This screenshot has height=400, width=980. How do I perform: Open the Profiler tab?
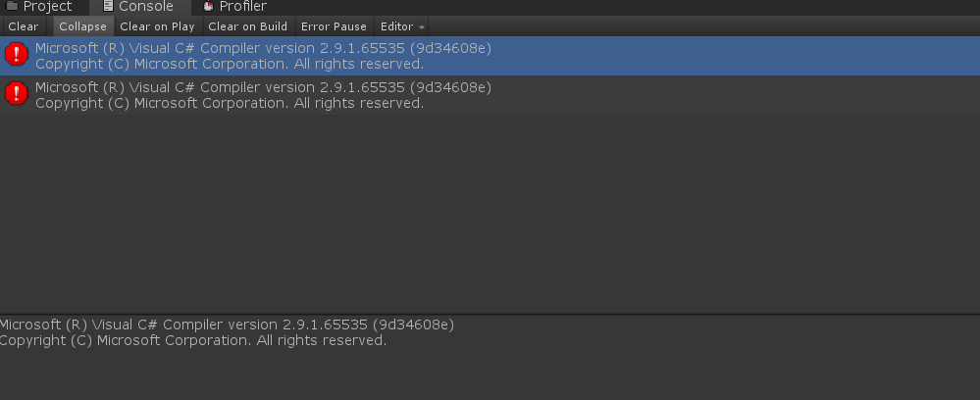242,7
